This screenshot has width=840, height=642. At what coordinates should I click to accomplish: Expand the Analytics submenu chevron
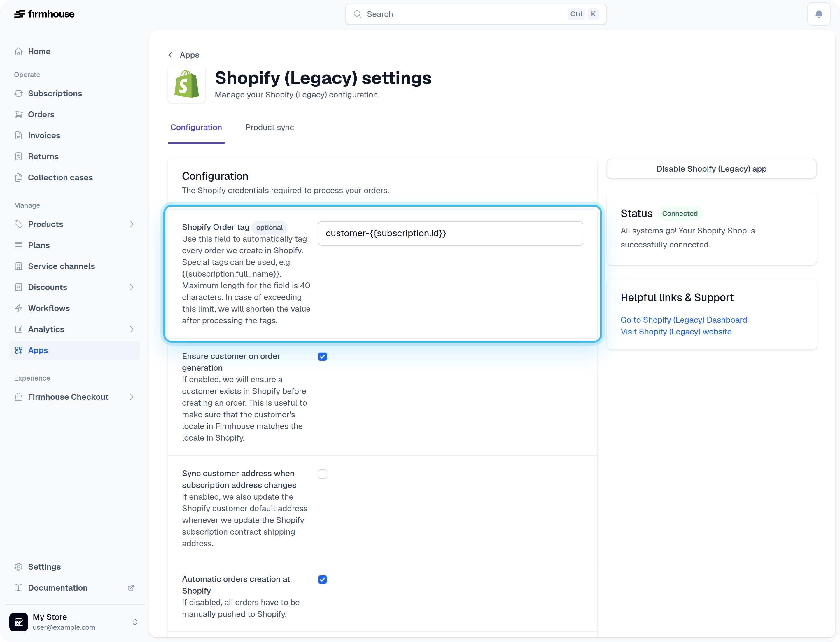[x=132, y=329]
